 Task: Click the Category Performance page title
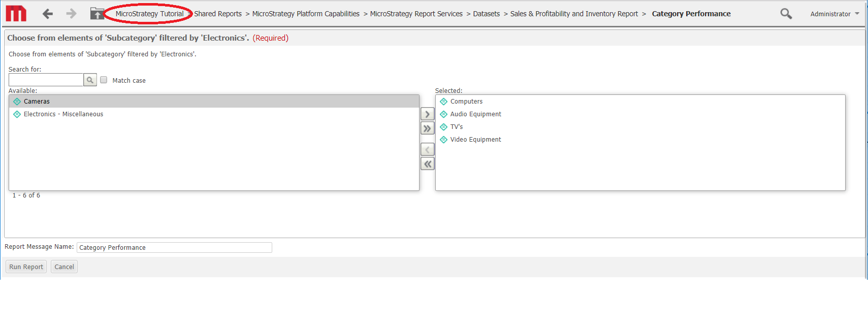[691, 14]
